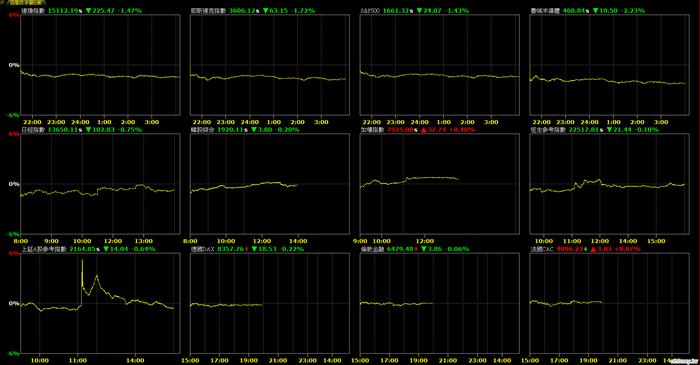Open the chart priced at 1920.11
The image size is (700, 365).
(270, 184)
